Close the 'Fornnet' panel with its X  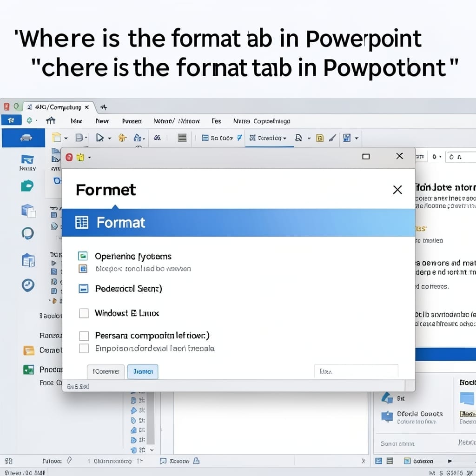[x=397, y=190]
